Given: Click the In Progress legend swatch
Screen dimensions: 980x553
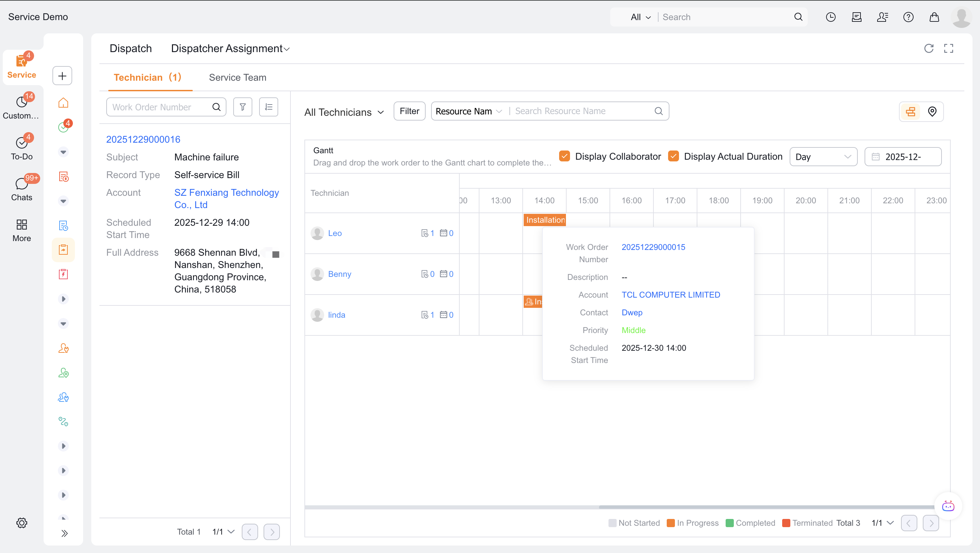Looking at the screenshot, I should click(671, 523).
